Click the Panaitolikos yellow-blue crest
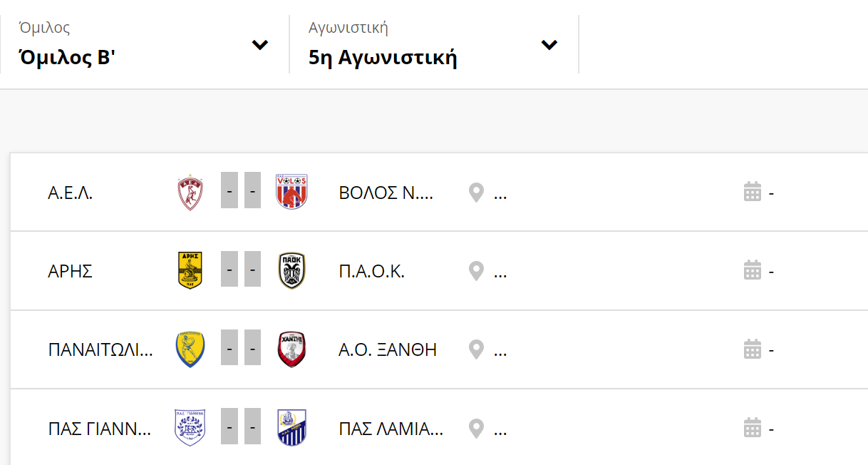Screen dimensions: 868x465 pos(190,349)
